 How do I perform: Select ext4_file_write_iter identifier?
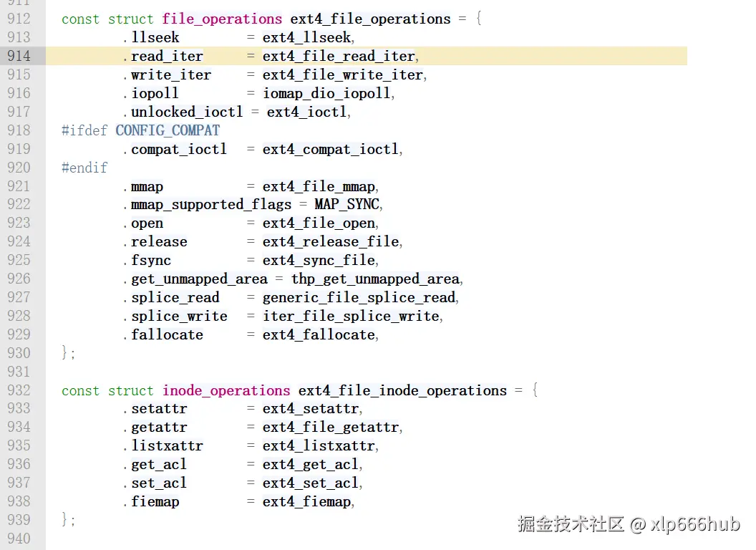(x=343, y=74)
